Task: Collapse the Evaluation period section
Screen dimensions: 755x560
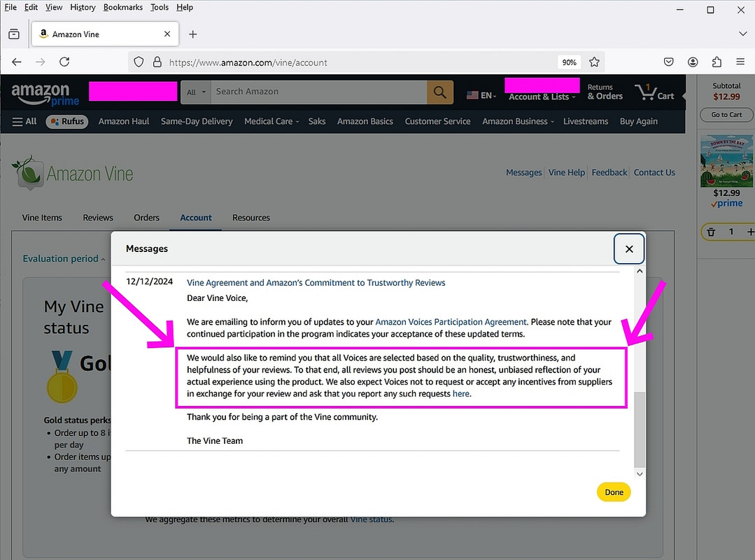Action: 64,258
